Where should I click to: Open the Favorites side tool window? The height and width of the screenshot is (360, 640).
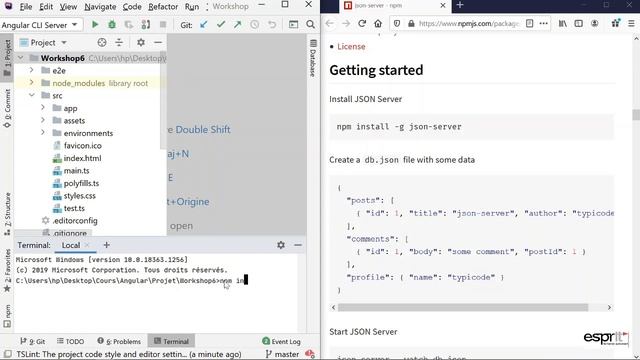pos(7,270)
